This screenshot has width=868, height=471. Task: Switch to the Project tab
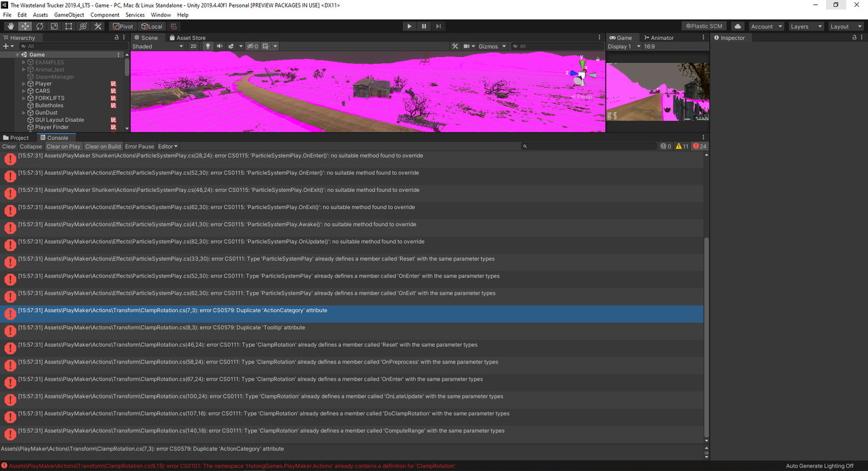tap(16, 138)
